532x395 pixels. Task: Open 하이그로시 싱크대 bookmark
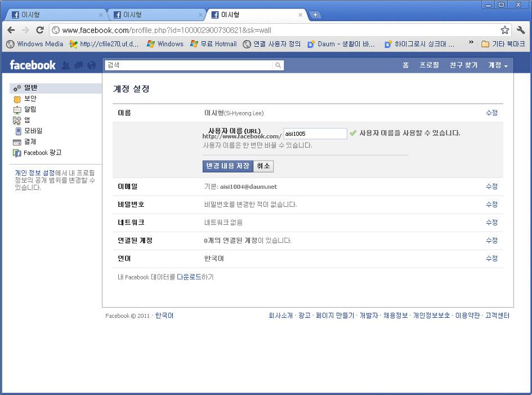[x=419, y=44]
